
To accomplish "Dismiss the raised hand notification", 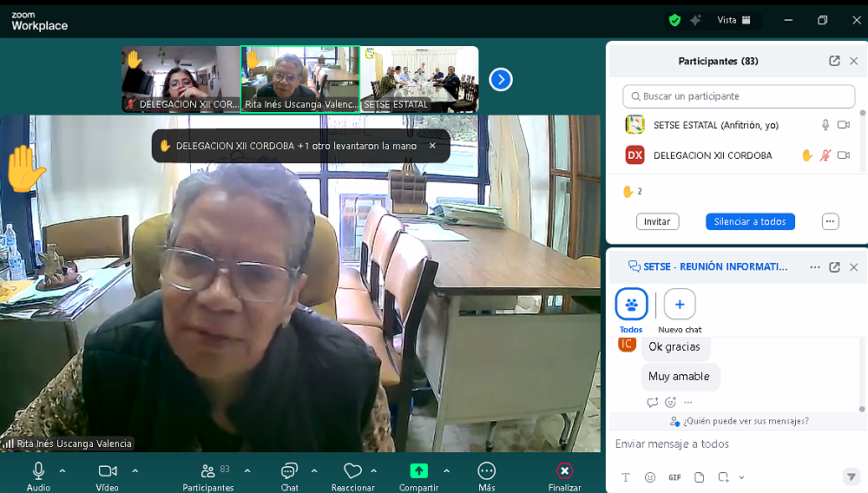I will point(432,146).
